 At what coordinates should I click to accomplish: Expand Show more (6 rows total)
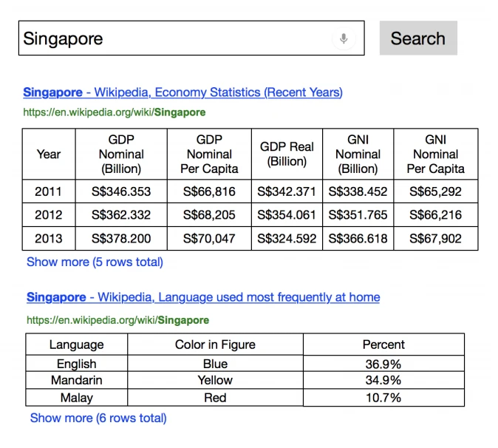98,418
